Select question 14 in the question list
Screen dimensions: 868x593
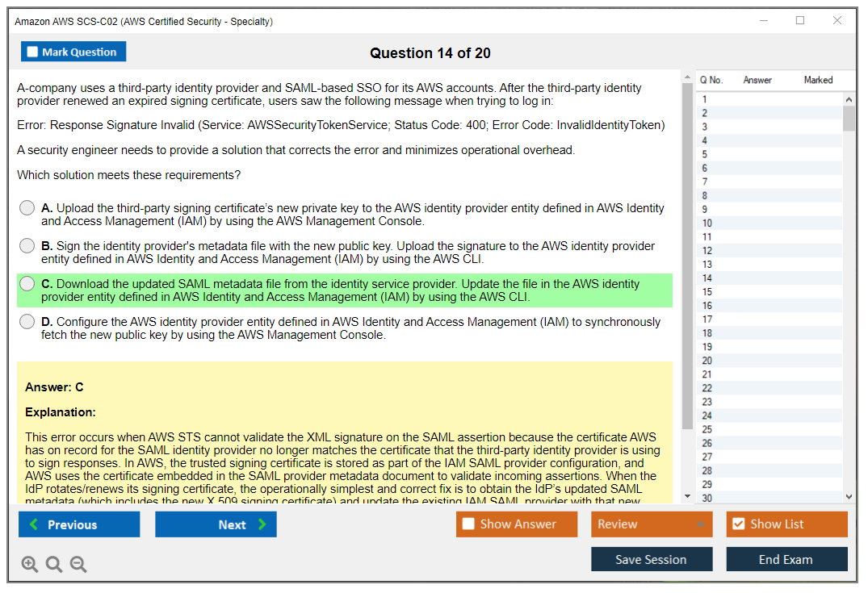click(707, 278)
